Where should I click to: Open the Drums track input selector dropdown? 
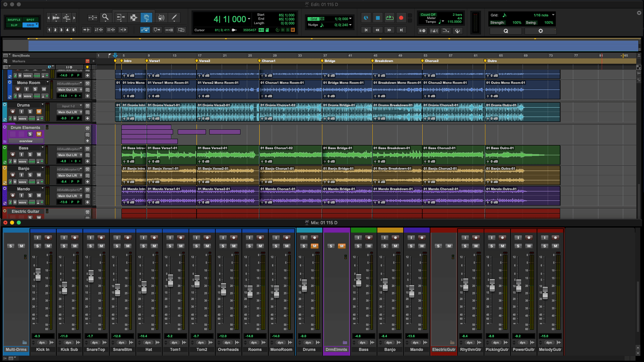point(69,106)
